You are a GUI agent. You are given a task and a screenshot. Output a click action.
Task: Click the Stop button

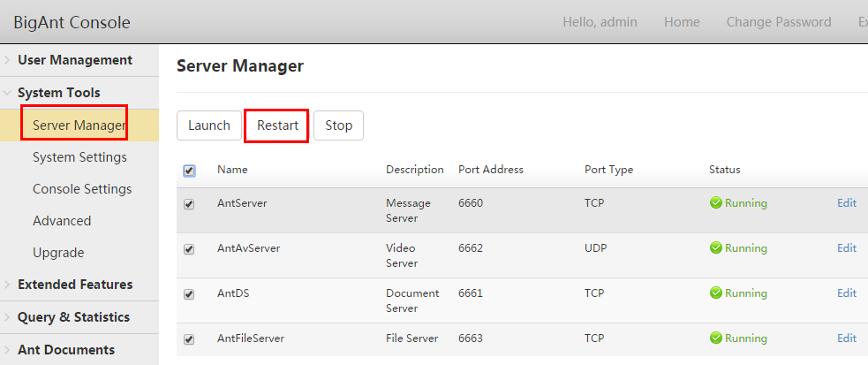click(339, 125)
